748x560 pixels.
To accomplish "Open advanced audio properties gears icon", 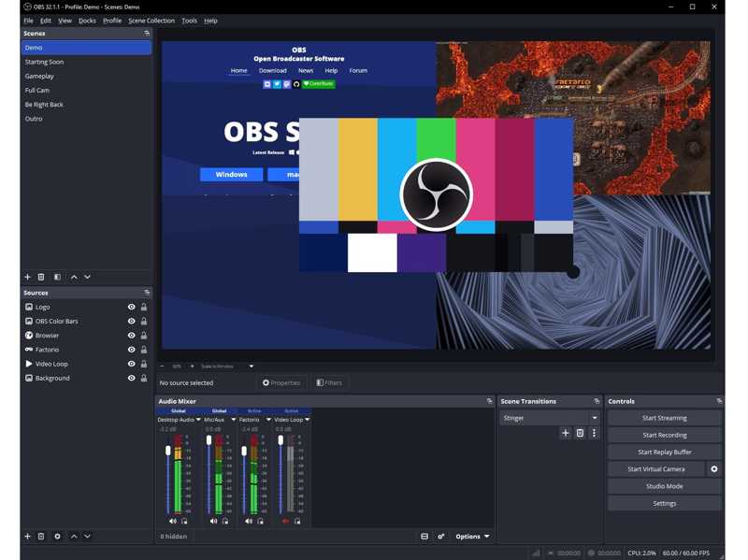I will click(x=441, y=536).
